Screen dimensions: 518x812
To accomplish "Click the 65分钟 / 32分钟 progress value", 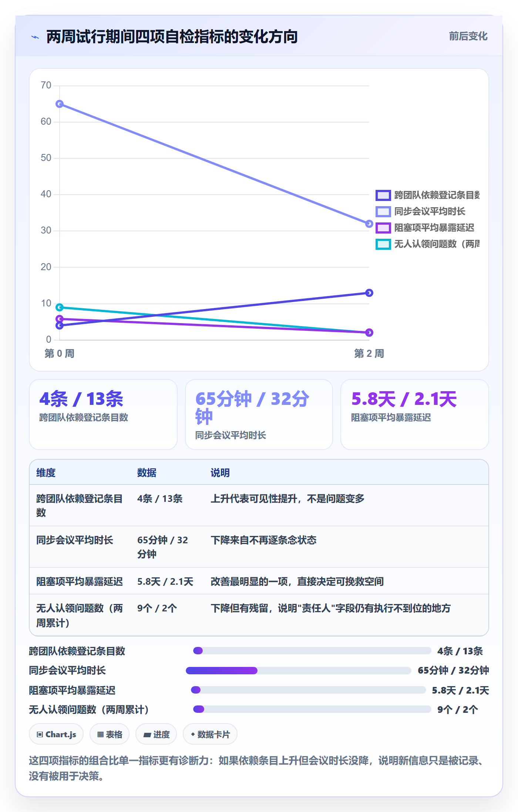I will coord(453,670).
